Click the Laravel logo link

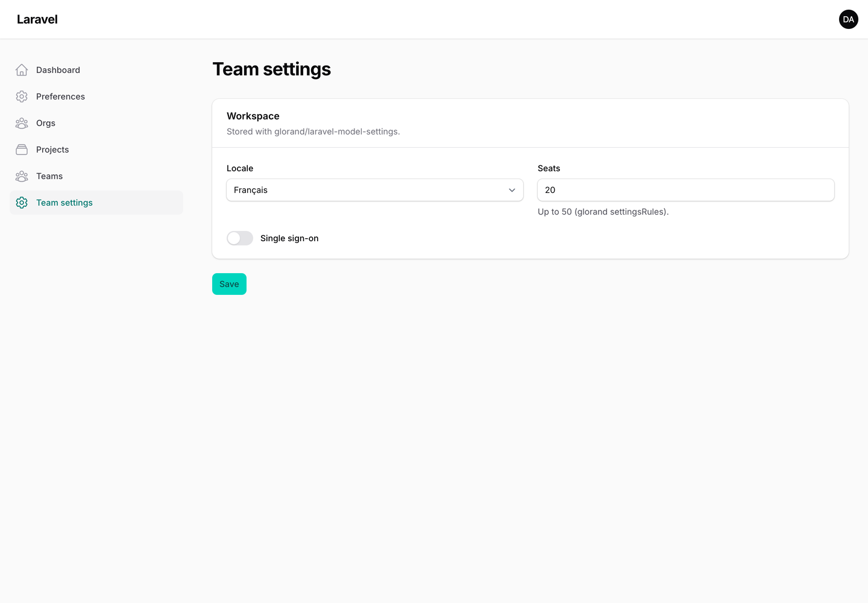point(37,19)
